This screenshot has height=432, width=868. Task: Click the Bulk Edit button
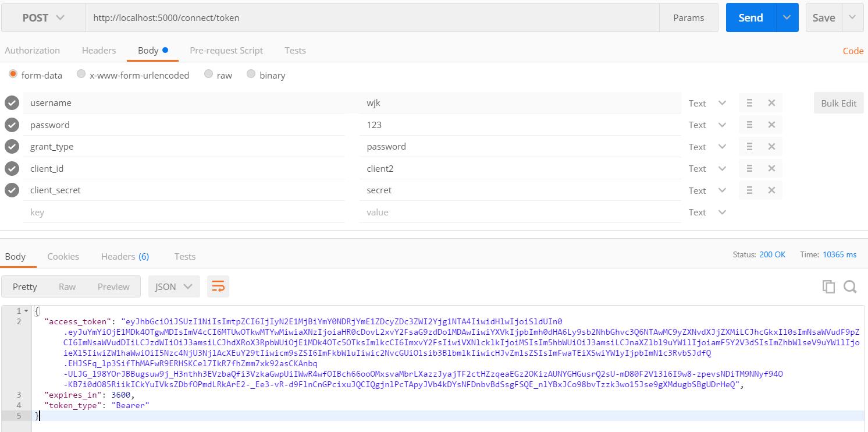coord(838,102)
